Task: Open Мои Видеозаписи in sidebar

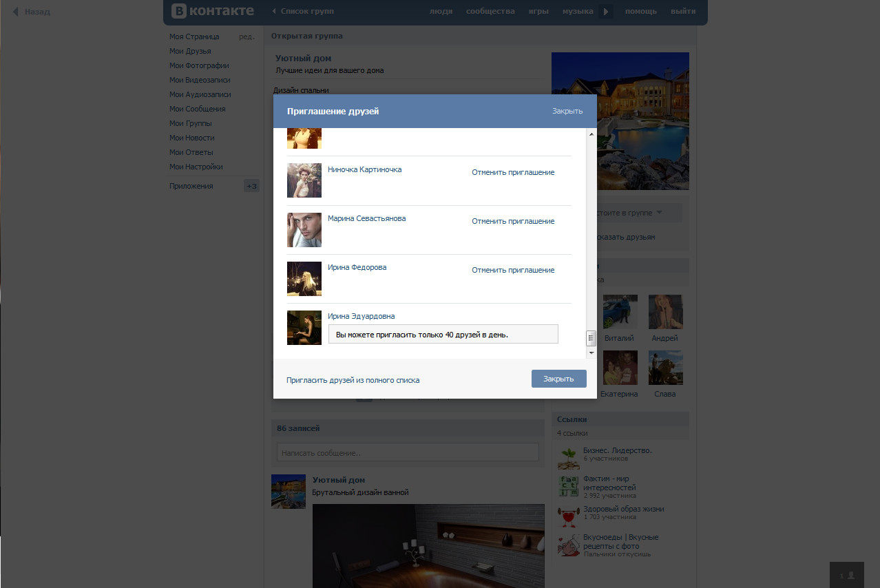Action: tap(200, 80)
